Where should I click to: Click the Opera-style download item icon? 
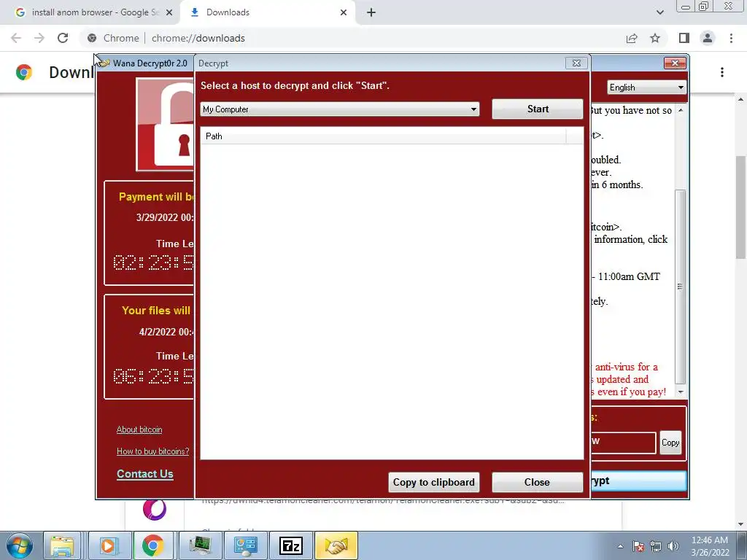click(x=155, y=510)
